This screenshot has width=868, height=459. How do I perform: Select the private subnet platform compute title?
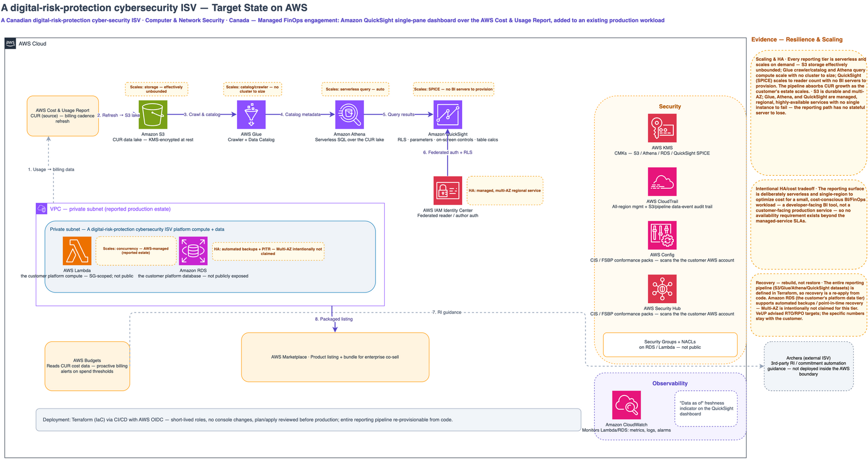click(x=137, y=229)
